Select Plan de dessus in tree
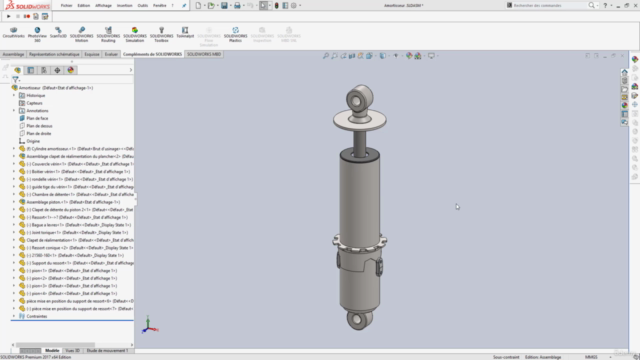 39,126
